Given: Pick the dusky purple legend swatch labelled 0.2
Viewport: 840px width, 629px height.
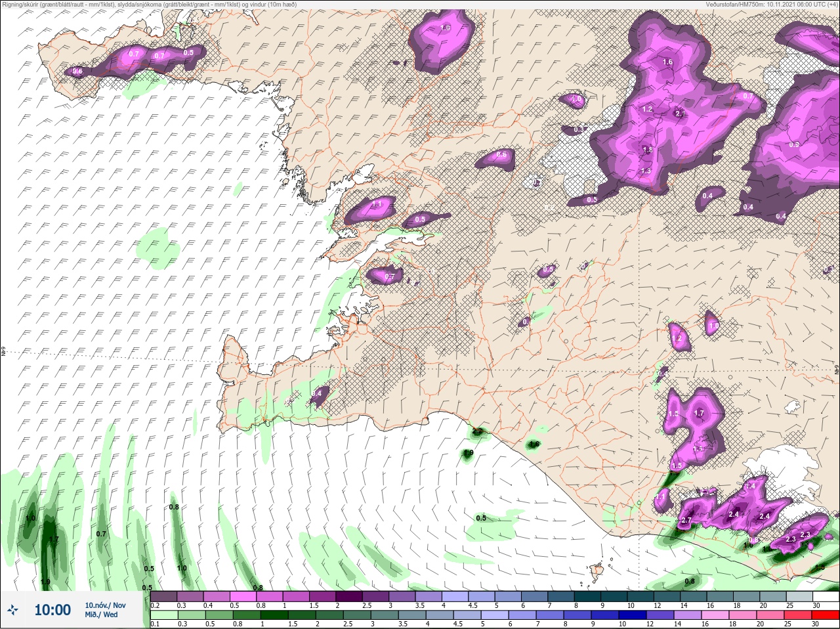Looking at the screenshot, I should tap(163, 596).
